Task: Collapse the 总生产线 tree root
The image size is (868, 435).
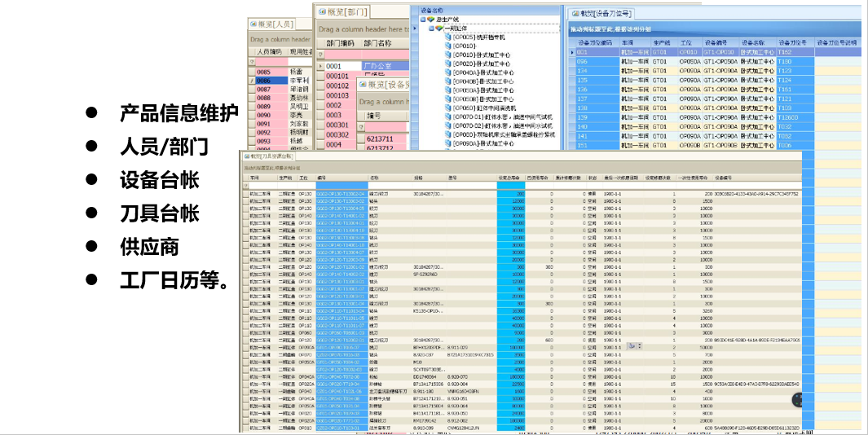Action: [423, 19]
